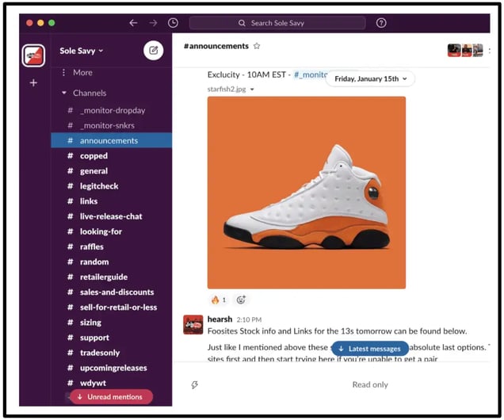The image size is (504, 420).
Task: Open the #sizing channel
Action: (x=111, y=323)
